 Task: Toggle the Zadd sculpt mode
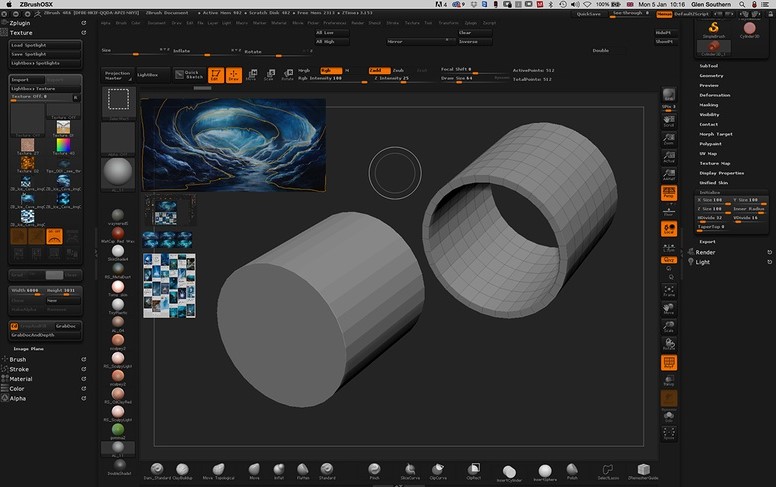click(x=379, y=70)
